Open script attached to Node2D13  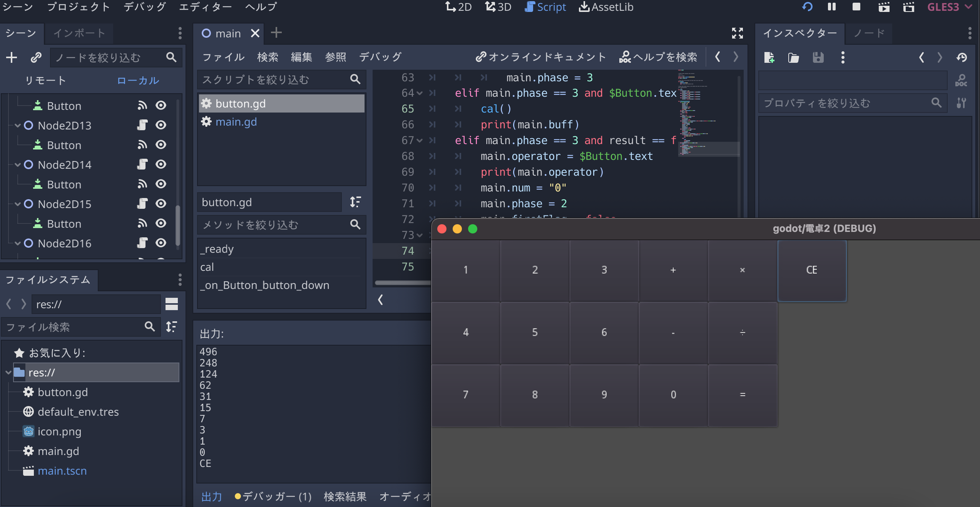click(x=142, y=125)
